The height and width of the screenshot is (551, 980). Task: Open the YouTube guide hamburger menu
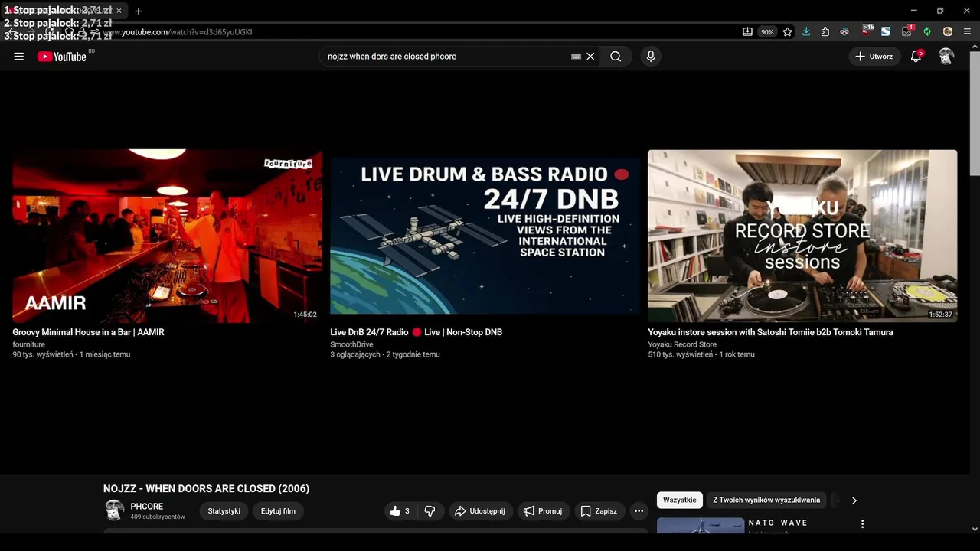pos(19,57)
